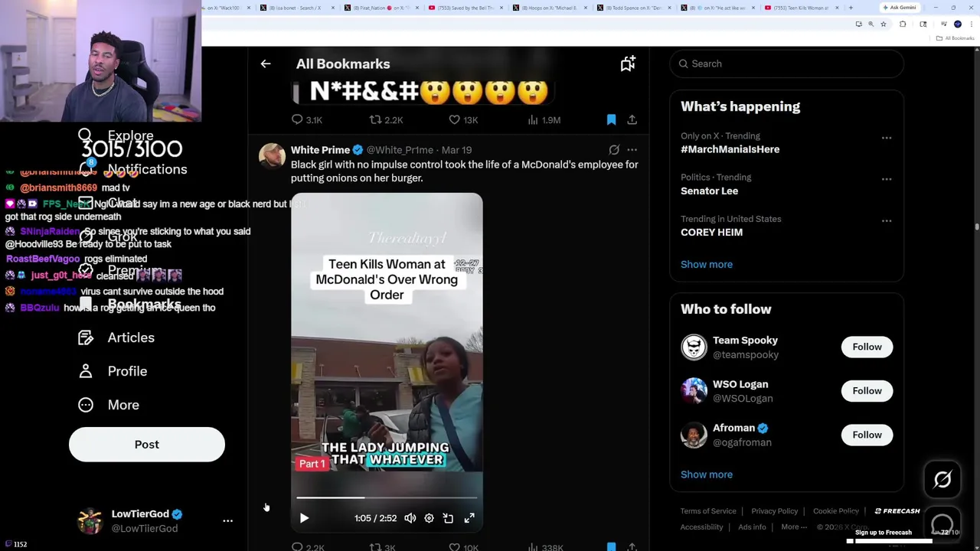Seek in the video progress bar

(387, 497)
